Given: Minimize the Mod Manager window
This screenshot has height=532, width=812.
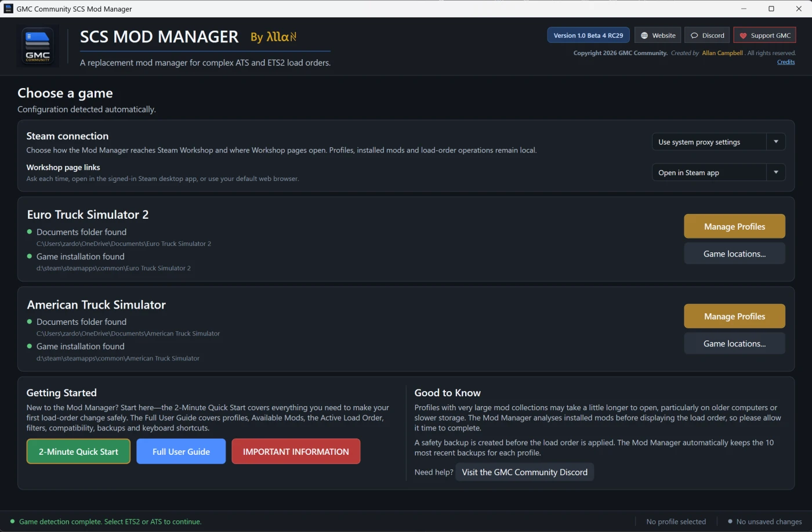Looking at the screenshot, I should [x=744, y=9].
